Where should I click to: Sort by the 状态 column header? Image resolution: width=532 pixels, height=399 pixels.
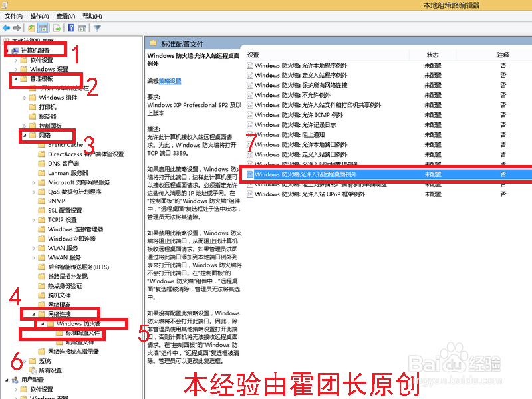[x=433, y=55]
